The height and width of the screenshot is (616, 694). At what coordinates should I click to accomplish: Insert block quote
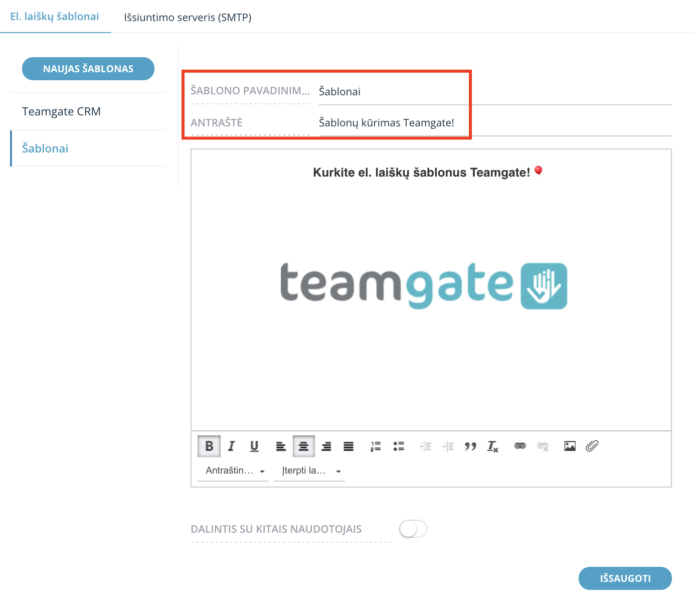click(x=470, y=446)
